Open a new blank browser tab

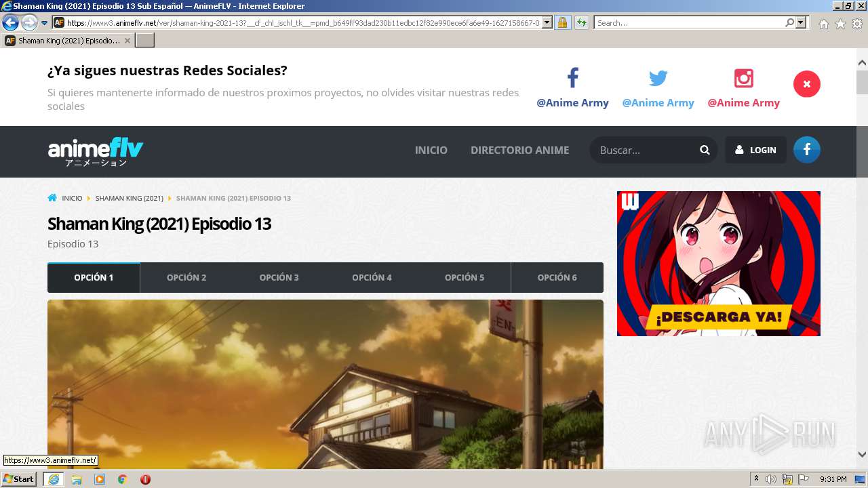(145, 41)
